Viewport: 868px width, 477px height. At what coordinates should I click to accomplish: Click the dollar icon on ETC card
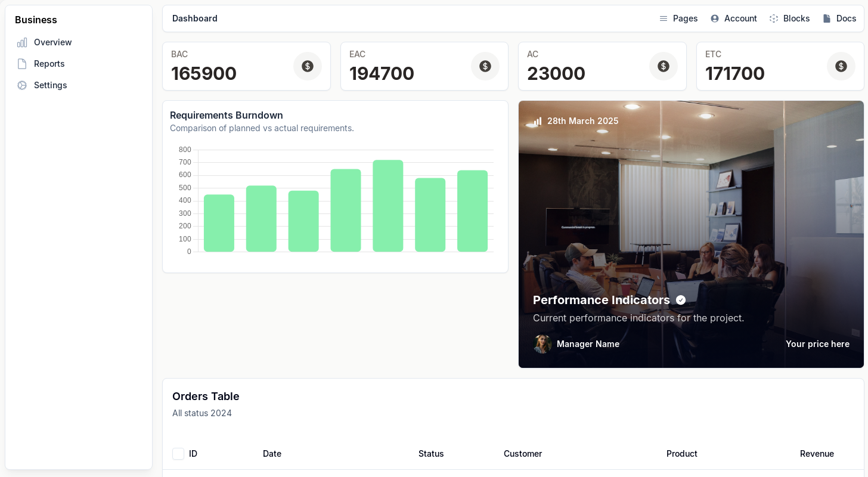[841, 66]
